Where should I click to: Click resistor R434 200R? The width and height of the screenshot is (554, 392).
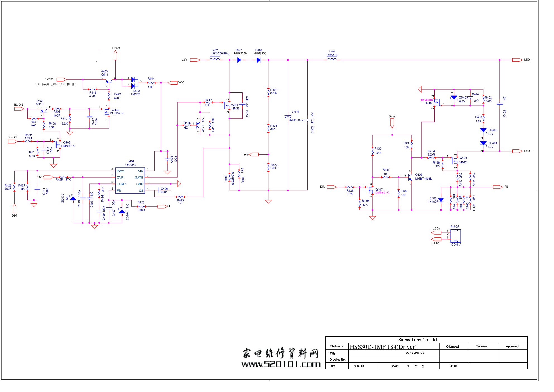click(x=431, y=158)
